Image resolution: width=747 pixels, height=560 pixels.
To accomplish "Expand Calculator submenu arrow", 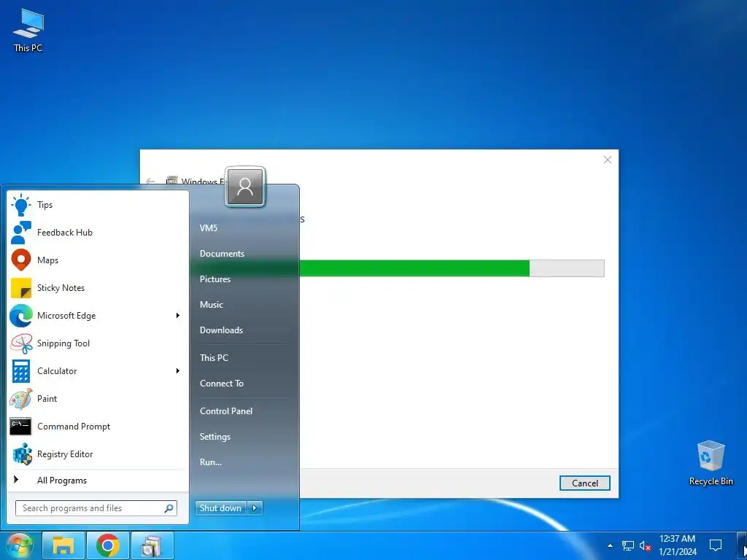I will pos(178,371).
